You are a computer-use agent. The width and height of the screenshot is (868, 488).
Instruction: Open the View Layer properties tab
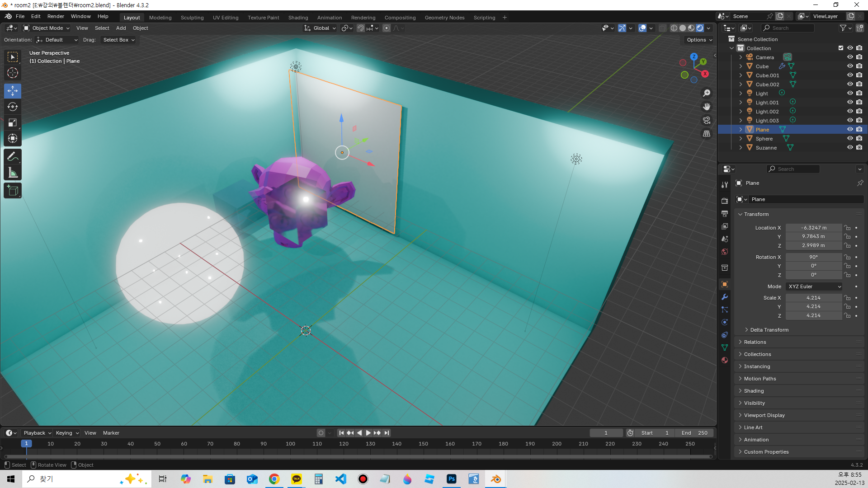point(725,226)
